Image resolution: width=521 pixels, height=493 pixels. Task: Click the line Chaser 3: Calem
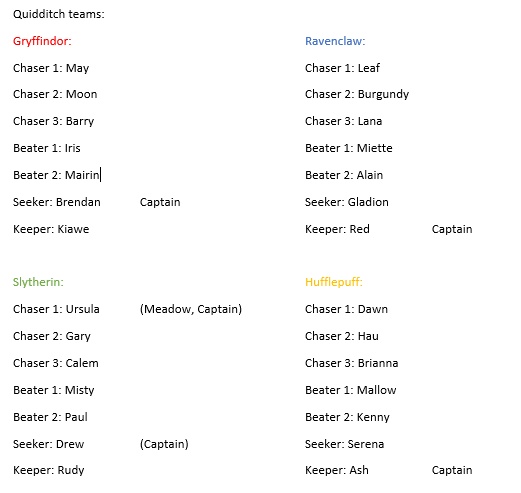tap(56, 363)
